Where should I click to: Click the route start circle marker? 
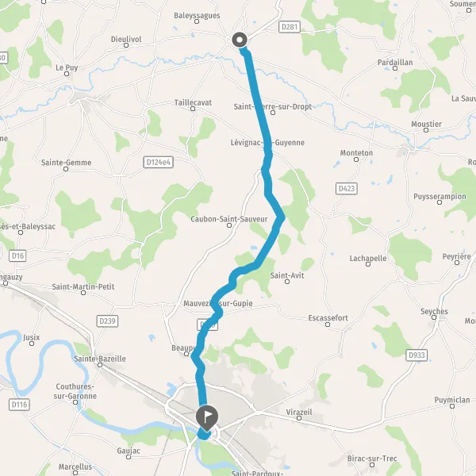click(240, 40)
